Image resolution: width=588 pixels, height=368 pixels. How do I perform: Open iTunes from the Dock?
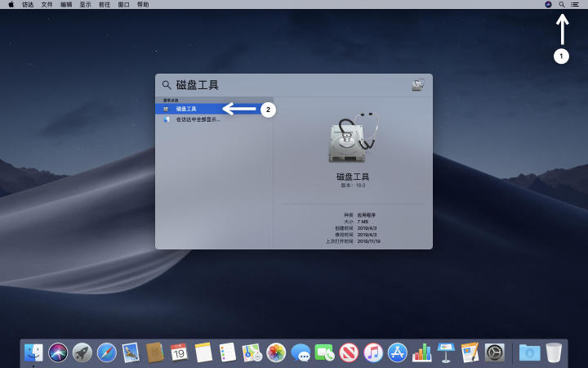373,353
